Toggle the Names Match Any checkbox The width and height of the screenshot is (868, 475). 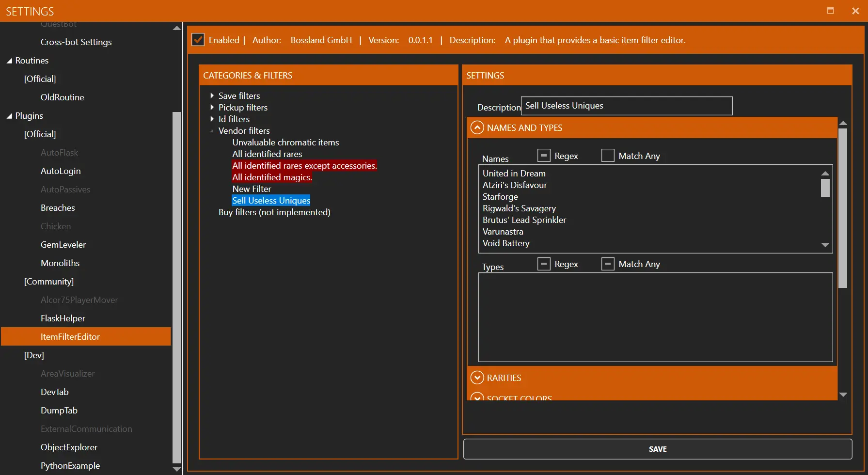click(x=608, y=156)
